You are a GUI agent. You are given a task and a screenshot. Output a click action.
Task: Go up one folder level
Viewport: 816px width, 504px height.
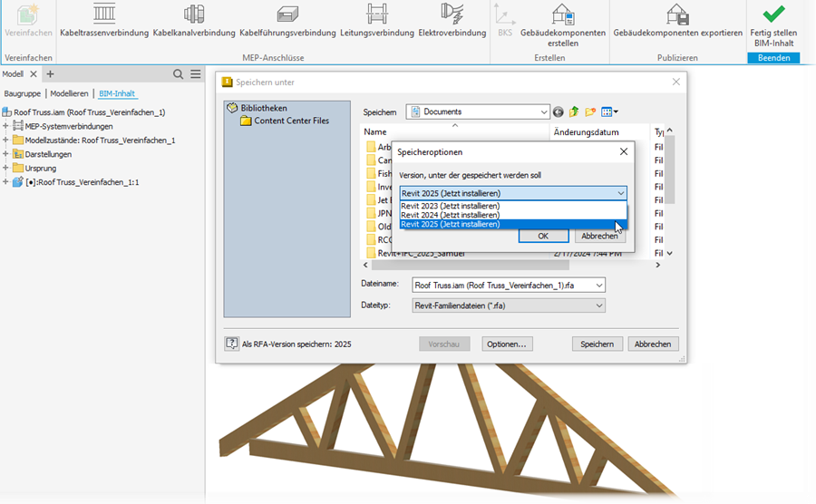tap(574, 111)
